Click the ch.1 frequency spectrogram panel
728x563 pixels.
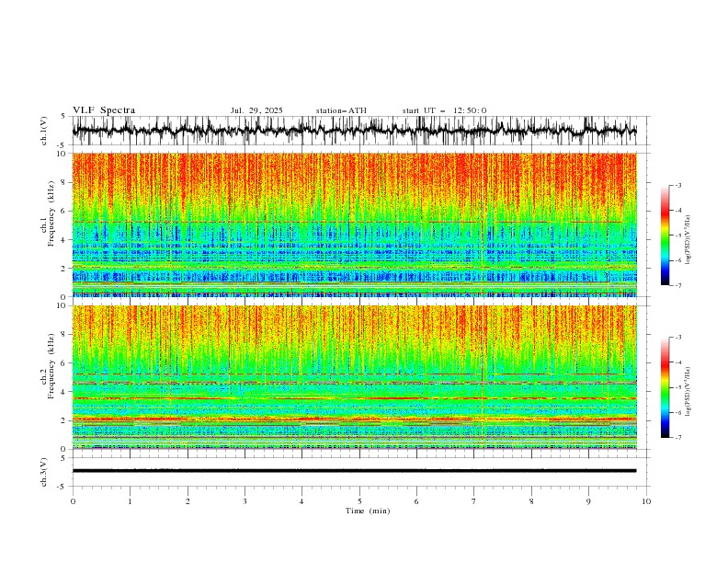[x=355, y=224]
